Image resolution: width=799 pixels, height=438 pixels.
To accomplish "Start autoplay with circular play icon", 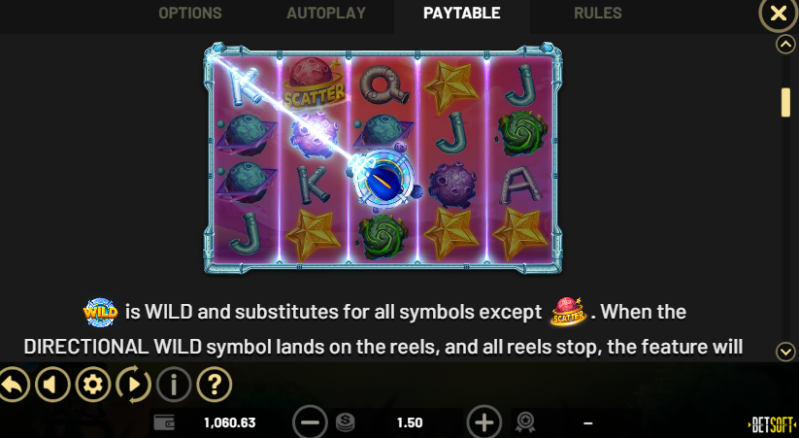I will [134, 385].
